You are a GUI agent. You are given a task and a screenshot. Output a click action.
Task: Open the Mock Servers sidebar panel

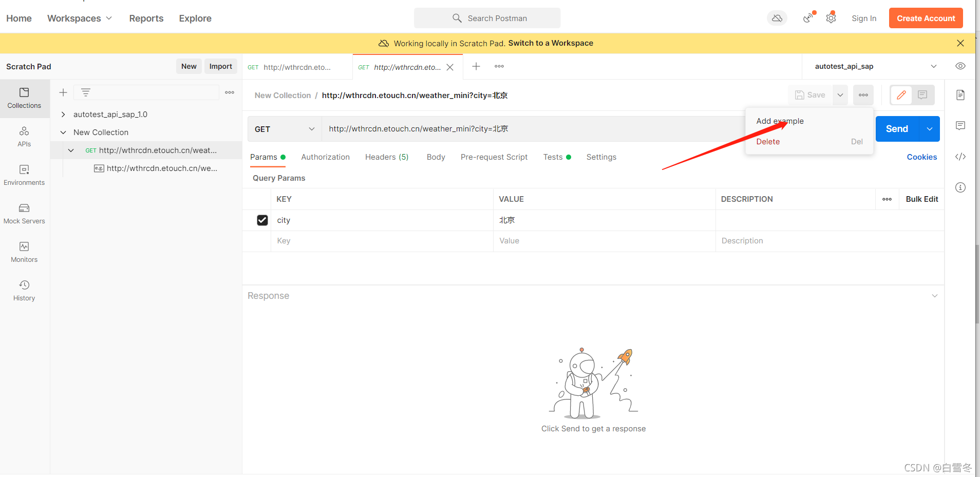tap(24, 214)
